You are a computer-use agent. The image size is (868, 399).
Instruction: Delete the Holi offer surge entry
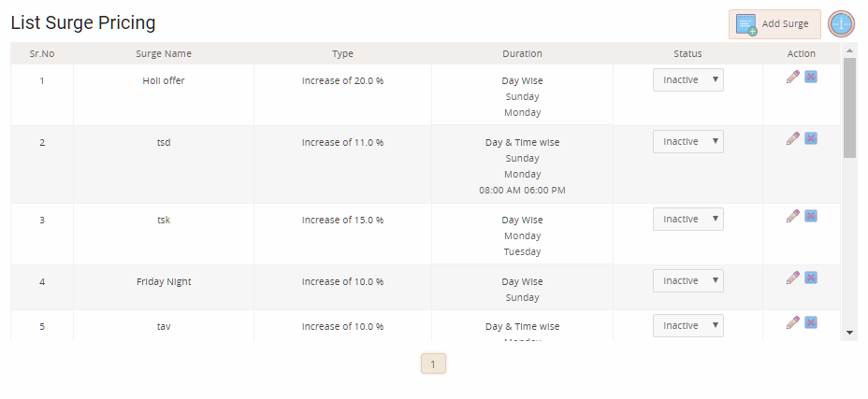[810, 77]
